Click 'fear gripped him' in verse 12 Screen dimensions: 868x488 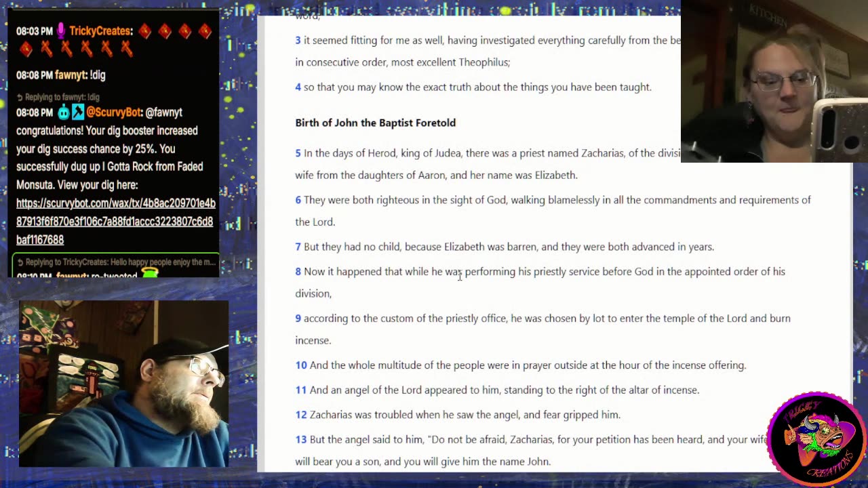point(579,415)
